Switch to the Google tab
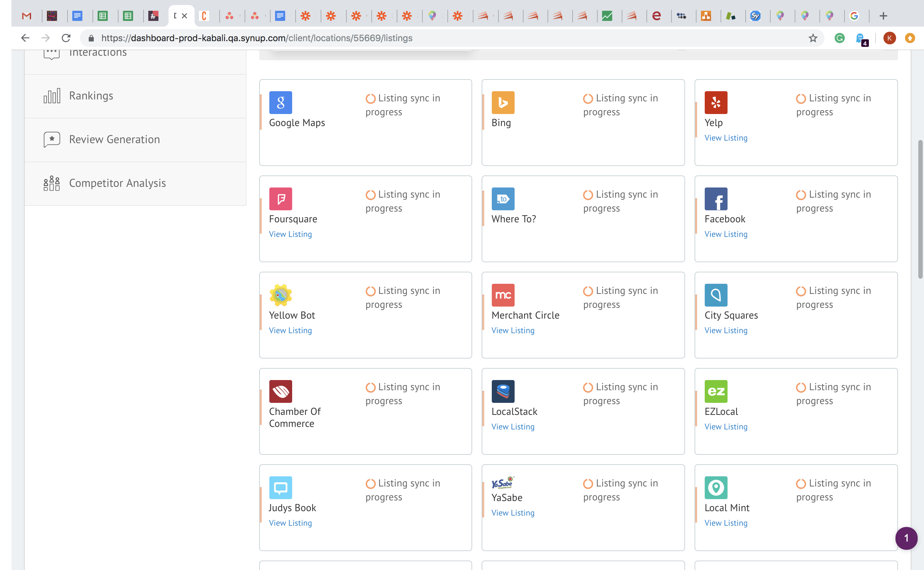The width and height of the screenshot is (924, 584). point(854,16)
